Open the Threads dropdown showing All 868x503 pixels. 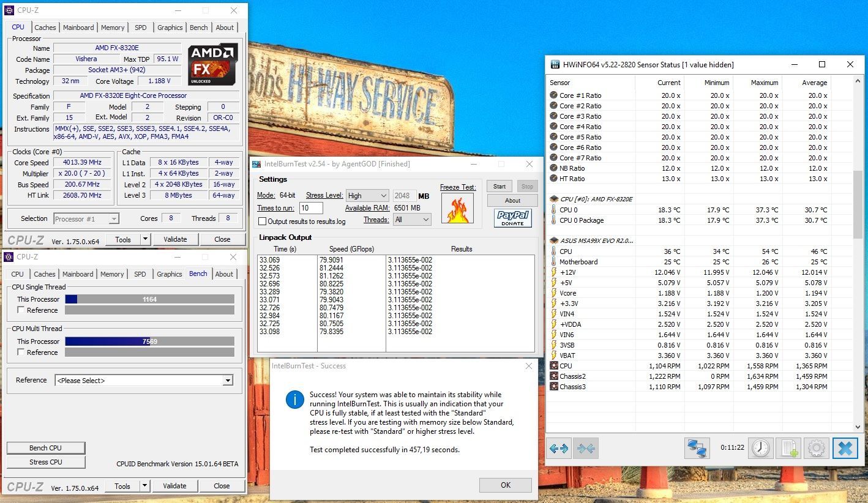413,220
